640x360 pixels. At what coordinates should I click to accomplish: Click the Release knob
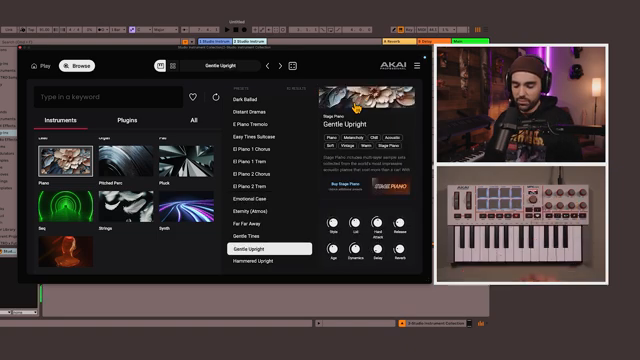tap(399, 223)
